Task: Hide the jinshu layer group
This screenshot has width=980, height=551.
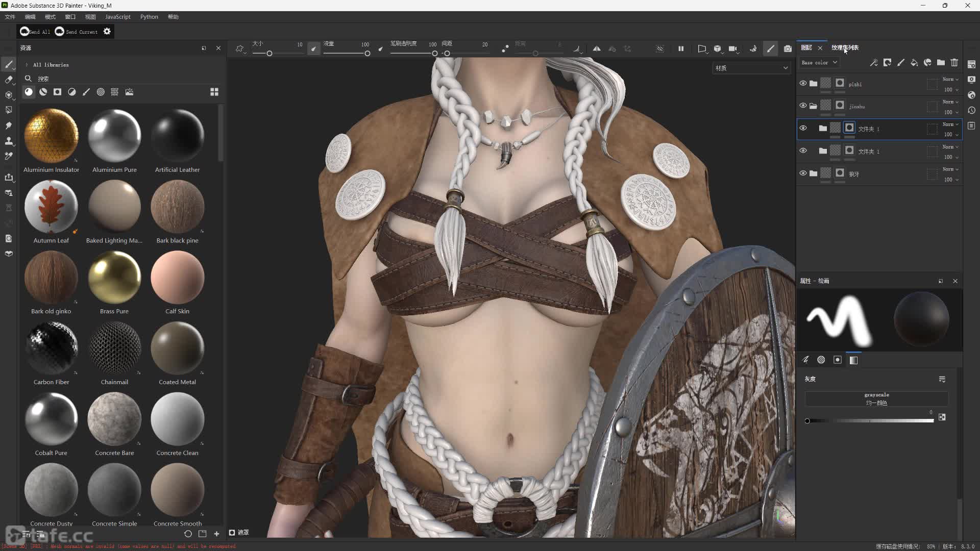Action: coord(803,106)
